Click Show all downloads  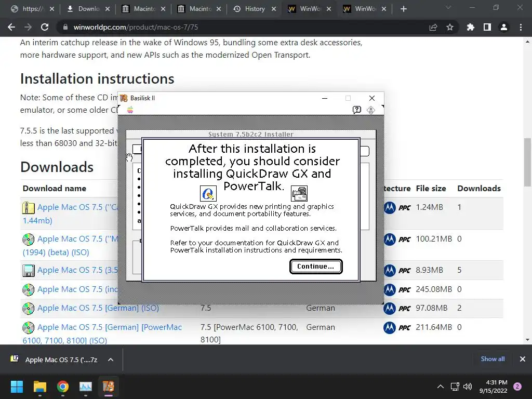coord(493,359)
